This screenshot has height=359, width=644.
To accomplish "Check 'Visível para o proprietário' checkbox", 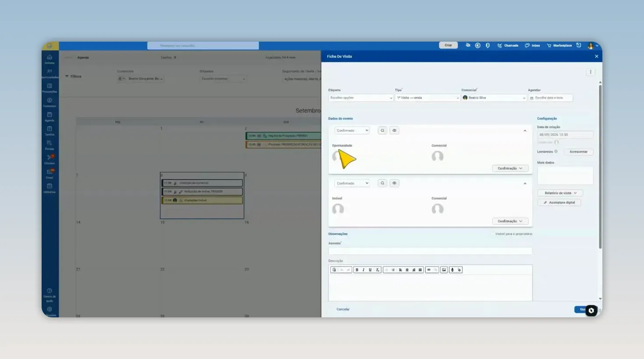I will [493, 234].
